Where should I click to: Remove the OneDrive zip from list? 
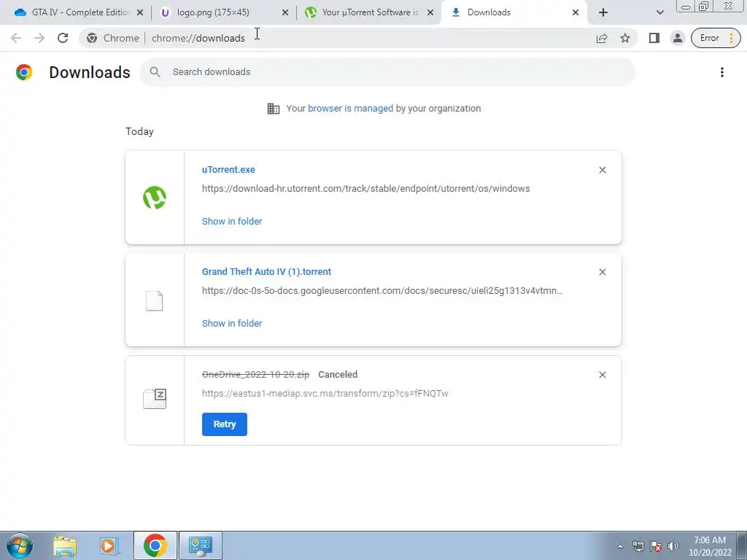(602, 375)
